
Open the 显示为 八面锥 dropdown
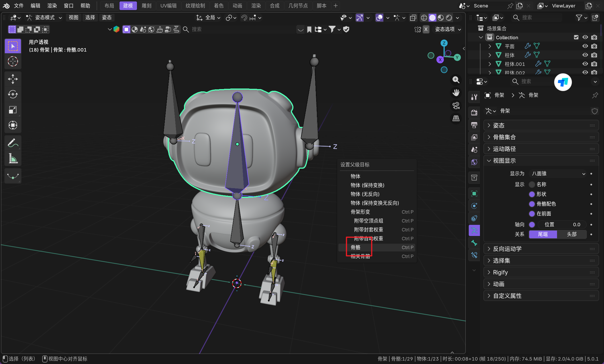(558, 174)
